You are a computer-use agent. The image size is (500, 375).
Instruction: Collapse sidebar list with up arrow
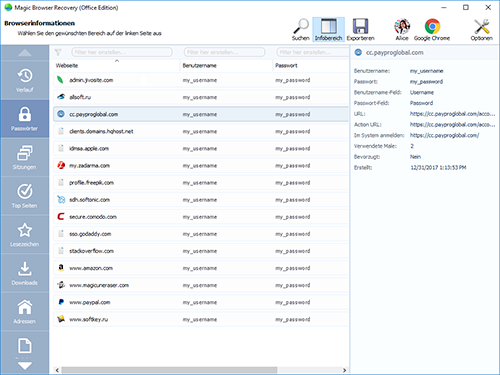click(25, 53)
